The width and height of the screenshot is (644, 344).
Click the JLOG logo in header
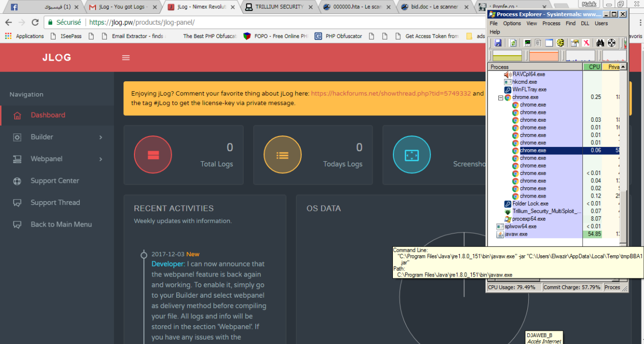[x=57, y=57]
